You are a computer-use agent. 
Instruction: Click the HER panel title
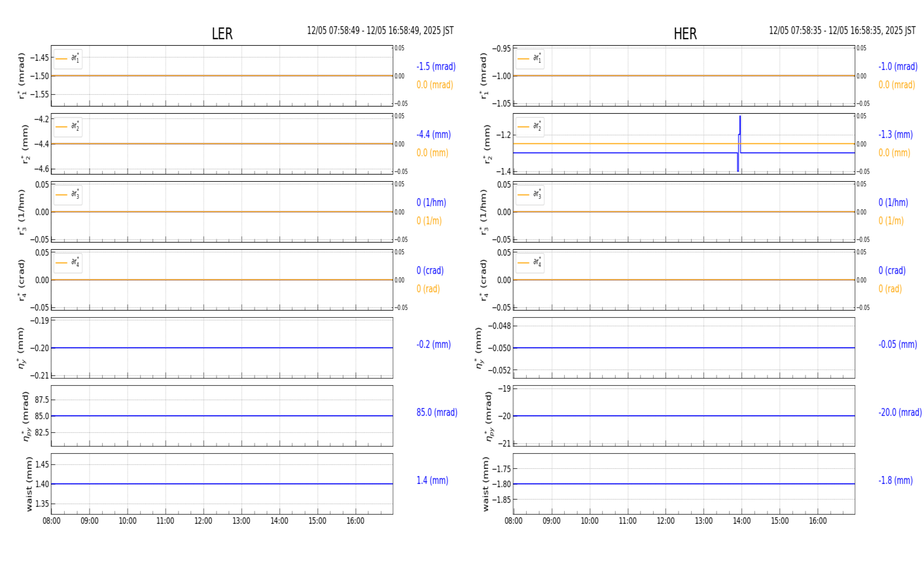[684, 34]
